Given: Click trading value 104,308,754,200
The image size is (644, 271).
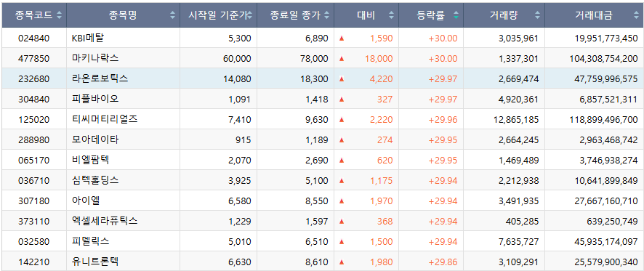Looking at the screenshot, I should 604,59.
